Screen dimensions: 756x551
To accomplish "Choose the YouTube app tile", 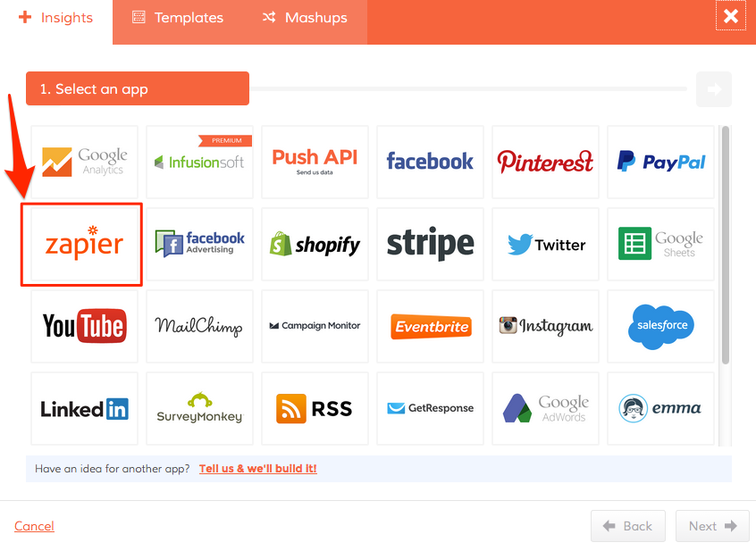I will point(84,326).
